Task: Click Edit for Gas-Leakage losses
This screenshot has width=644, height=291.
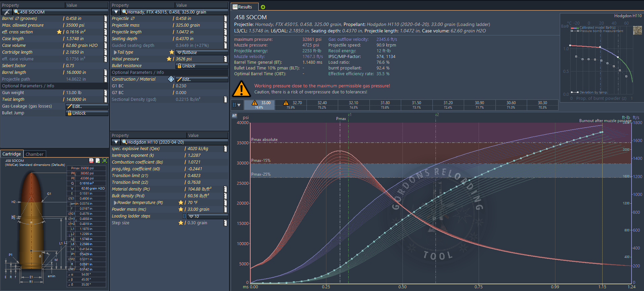Action: point(87,107)
